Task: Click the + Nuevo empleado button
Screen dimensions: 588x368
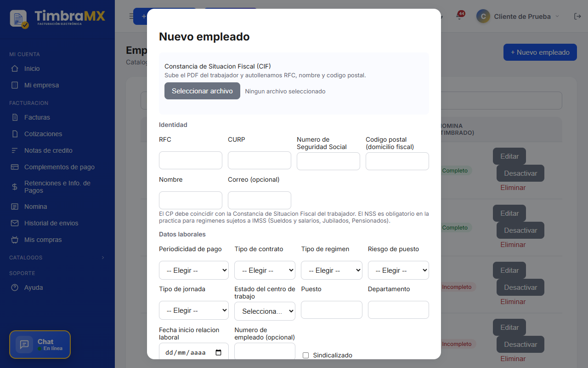Action: [x=540, y=52]
